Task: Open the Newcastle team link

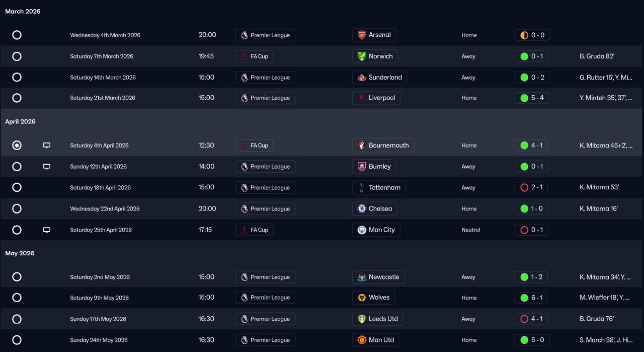Action: pyautogui.click(x=378, y=277)
